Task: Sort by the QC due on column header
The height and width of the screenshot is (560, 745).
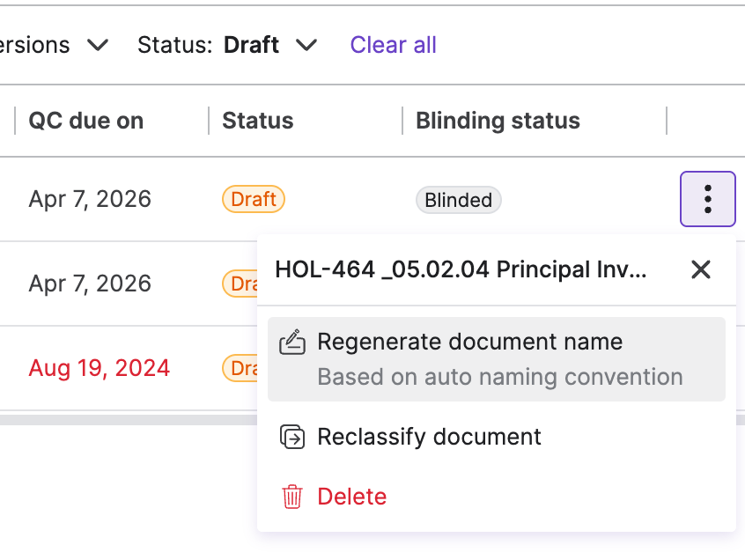Action: coord(86,121)
